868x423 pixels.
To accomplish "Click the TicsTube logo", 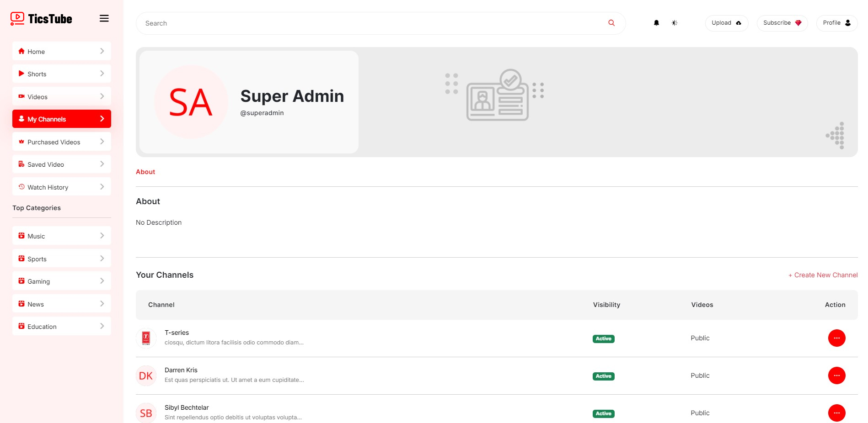I will (x=41, y=19).
